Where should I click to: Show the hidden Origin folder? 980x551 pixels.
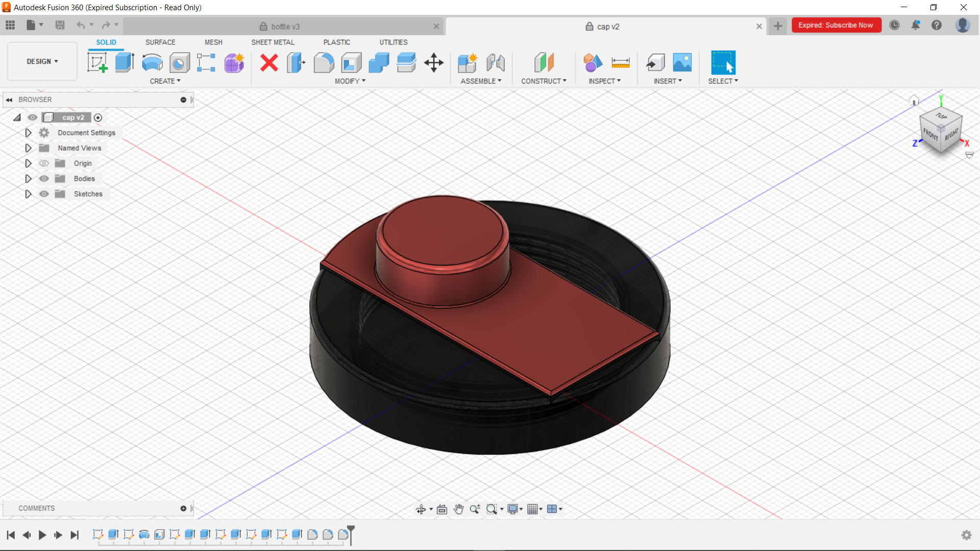[44, 163]
